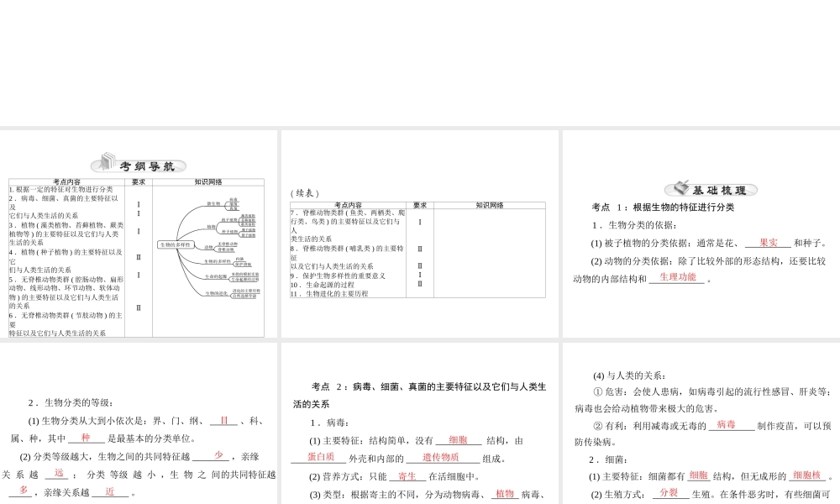This screenshot has height=504, width=840.
Task: Open the slide on 生物分类的等级
Action: (x=139, y=423)
